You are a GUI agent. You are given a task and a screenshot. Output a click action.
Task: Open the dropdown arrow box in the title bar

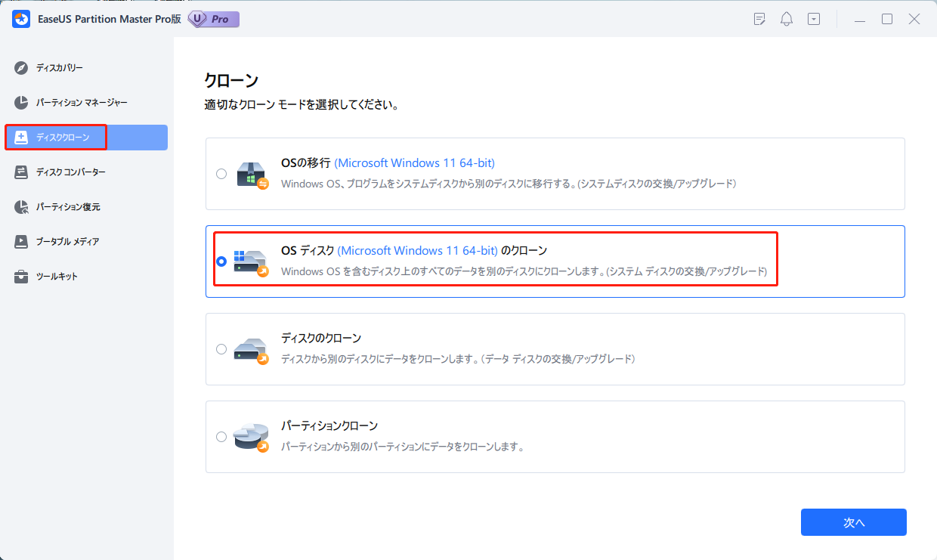pos(814,18)
